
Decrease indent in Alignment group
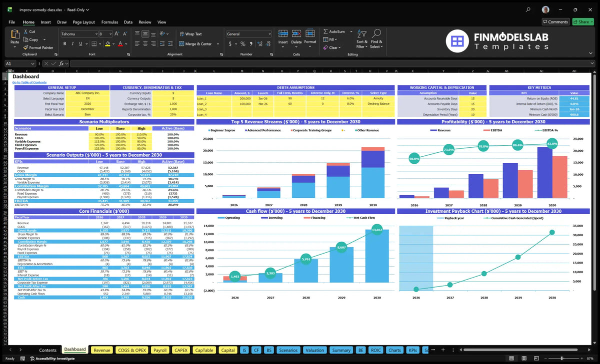tap(162, 44)
